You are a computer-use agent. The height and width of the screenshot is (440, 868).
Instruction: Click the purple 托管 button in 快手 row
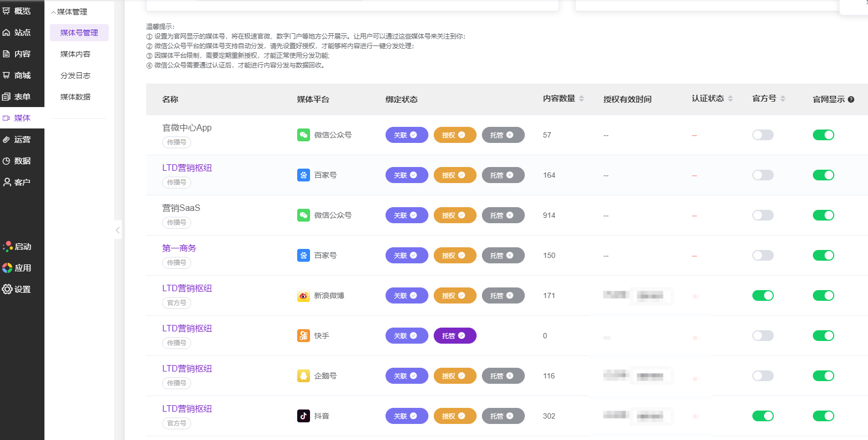click(x=455, y=336)
